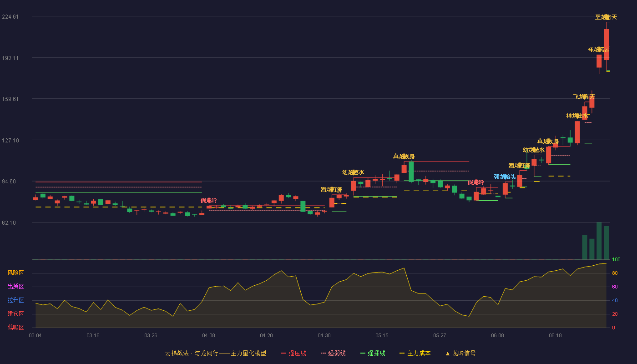Screen dimensions: 637x364
Task: Click the 祥龙腾云 signal marker
Action: (x=599, y=49)
